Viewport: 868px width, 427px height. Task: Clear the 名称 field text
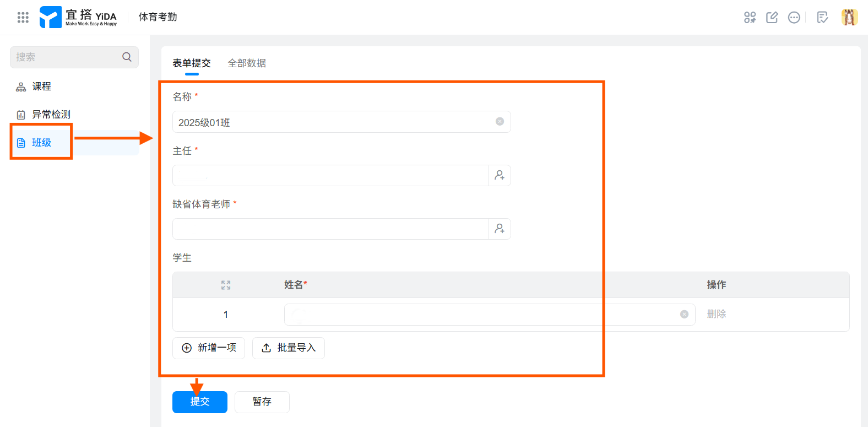[x=500, y=122]
